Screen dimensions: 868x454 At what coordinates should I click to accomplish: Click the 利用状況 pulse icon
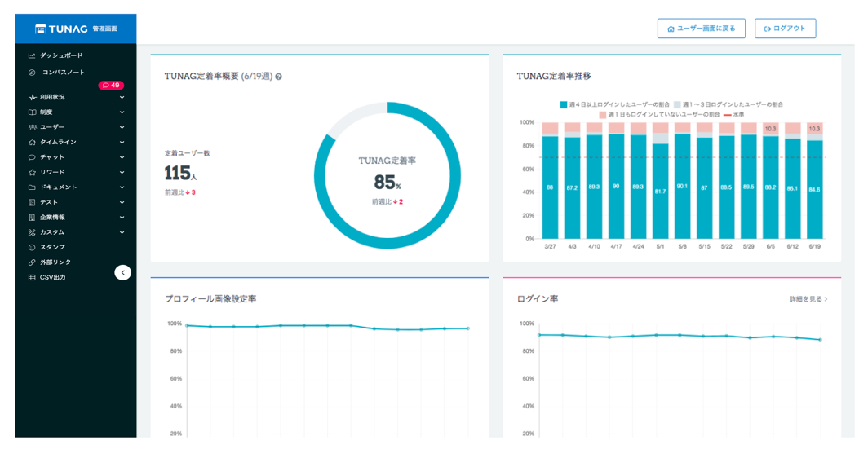tap(32, 97)
